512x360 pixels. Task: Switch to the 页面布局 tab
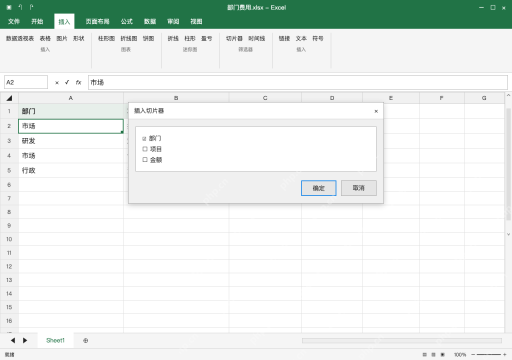[x=97, y=22]
